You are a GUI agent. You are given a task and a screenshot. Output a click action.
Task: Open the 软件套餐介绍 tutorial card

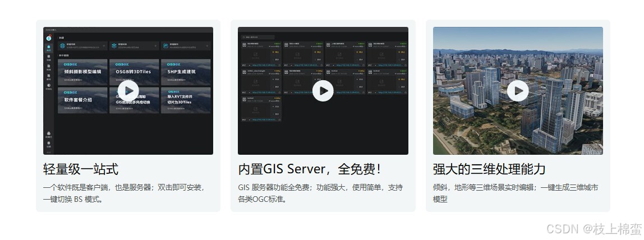(x=82, y=100)
